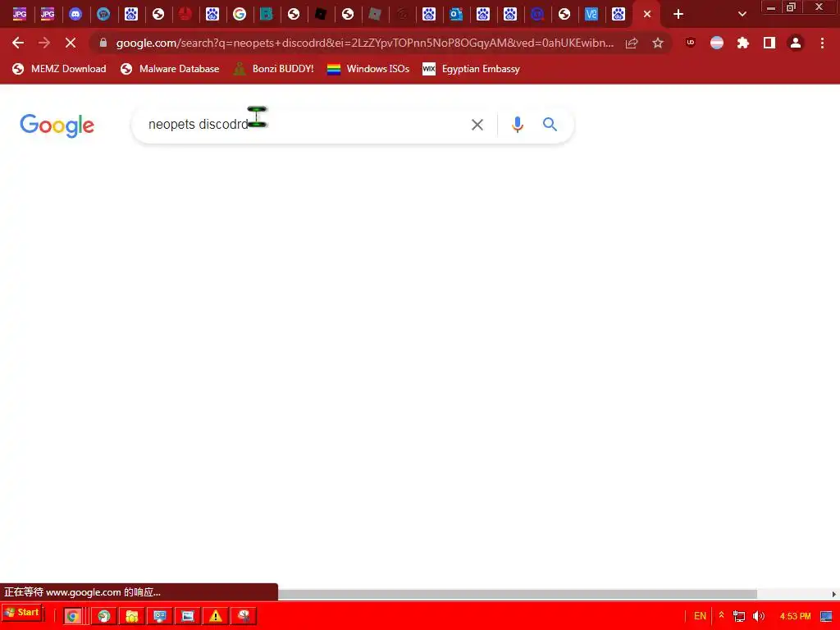The image size is (840, 630).
Task: Open the Chrome three-dot menu
Action: (822, 43)
